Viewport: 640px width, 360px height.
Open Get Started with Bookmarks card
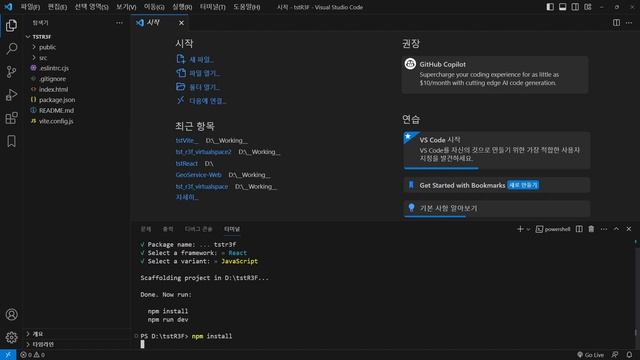tap(497, 185)
